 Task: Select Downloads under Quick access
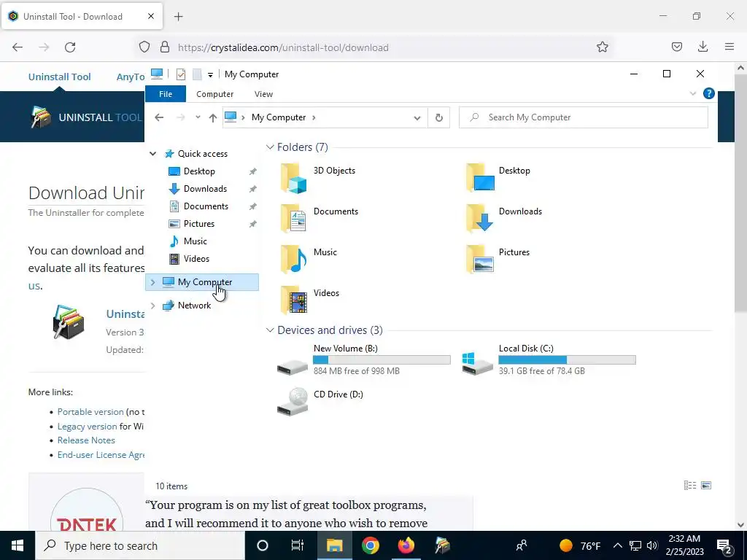click(205, 189)
